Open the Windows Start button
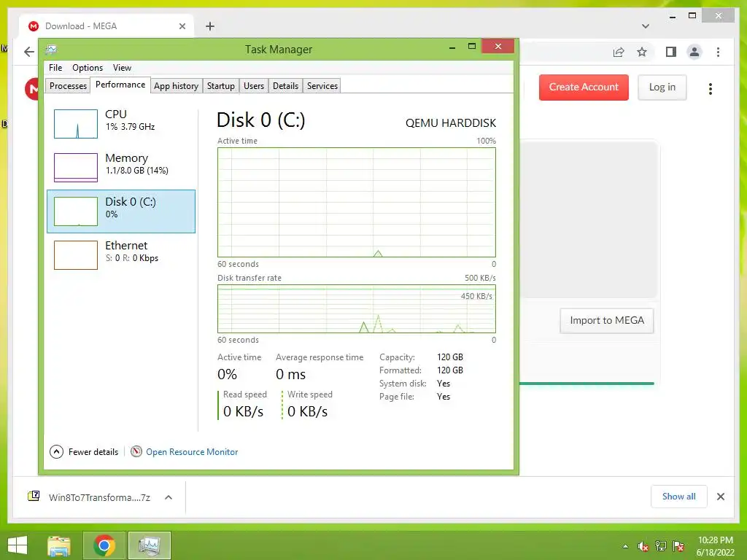This screenshot has height=560, width=747. (x=18, y=545)
